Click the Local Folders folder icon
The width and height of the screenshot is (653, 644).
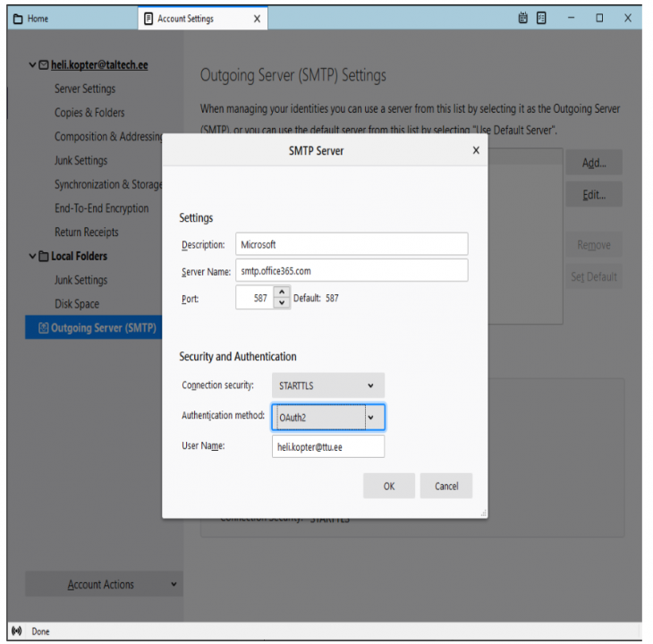[44, 256]
